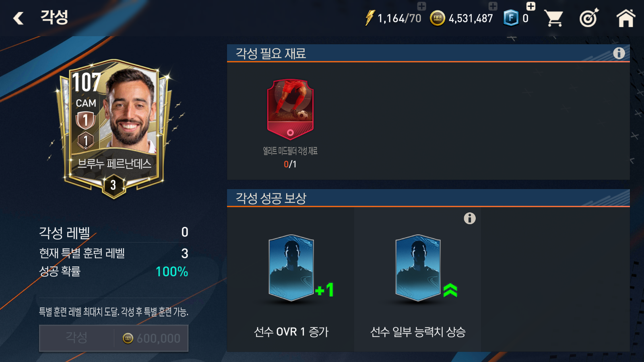The height and width of the screenshot is (362, 644).
Task: Add FIFA points with white plus button
Action: tap(531, 6)
